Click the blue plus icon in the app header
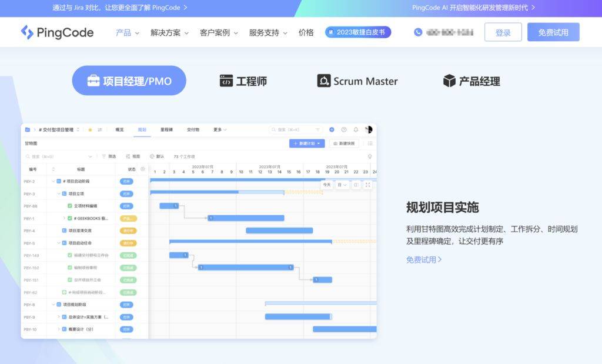Image resolution: width=602 pixels, height=364 pixels. (x=332, y=129)
